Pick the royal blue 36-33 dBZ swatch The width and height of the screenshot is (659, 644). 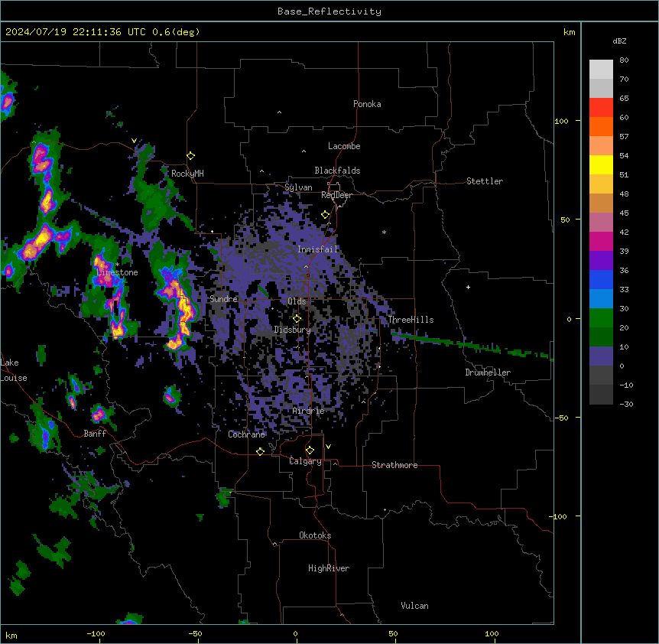click(601, 279)
